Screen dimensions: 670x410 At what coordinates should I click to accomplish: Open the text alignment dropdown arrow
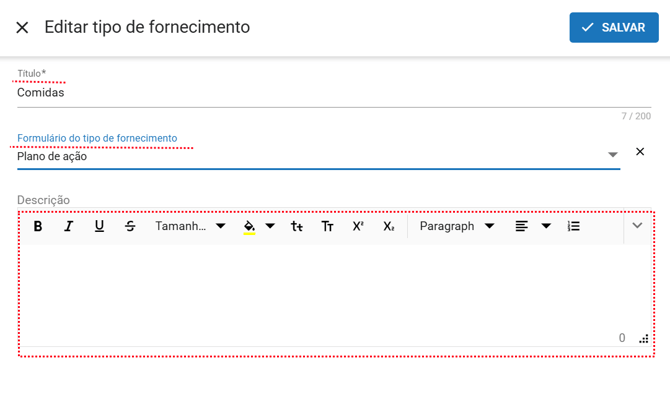coord(546,226)
